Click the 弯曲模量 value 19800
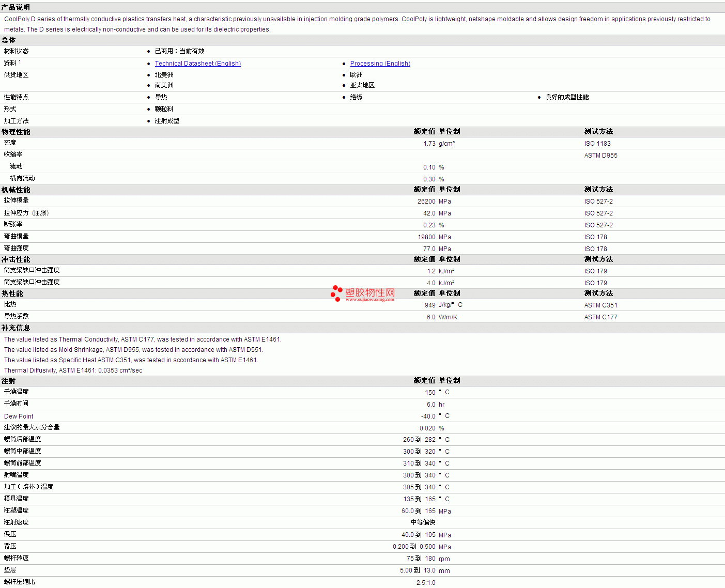This screenshot has height=588, width=725. coord(426,237)
